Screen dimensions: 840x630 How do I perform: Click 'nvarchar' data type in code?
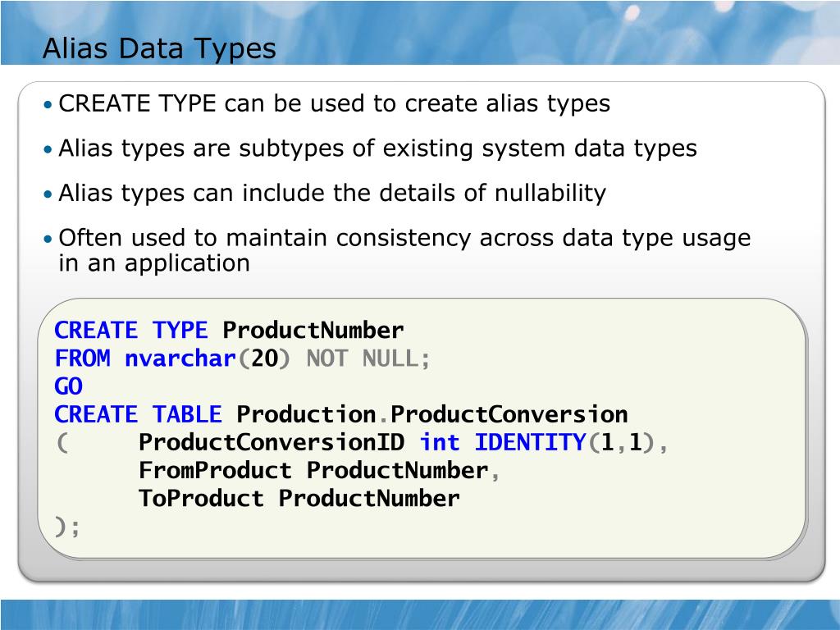coord(180,358)
